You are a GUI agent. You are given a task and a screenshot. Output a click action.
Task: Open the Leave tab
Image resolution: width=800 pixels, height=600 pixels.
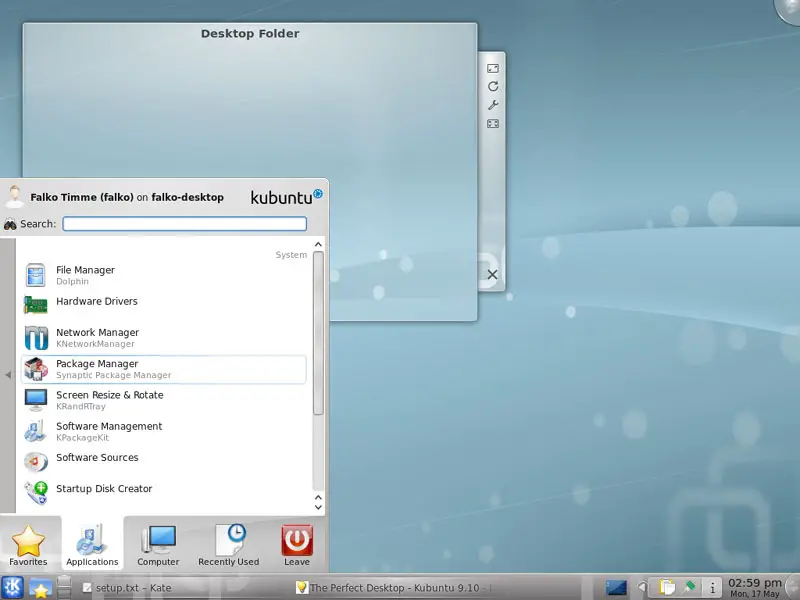pyautogui.click(x=297, y=545)
